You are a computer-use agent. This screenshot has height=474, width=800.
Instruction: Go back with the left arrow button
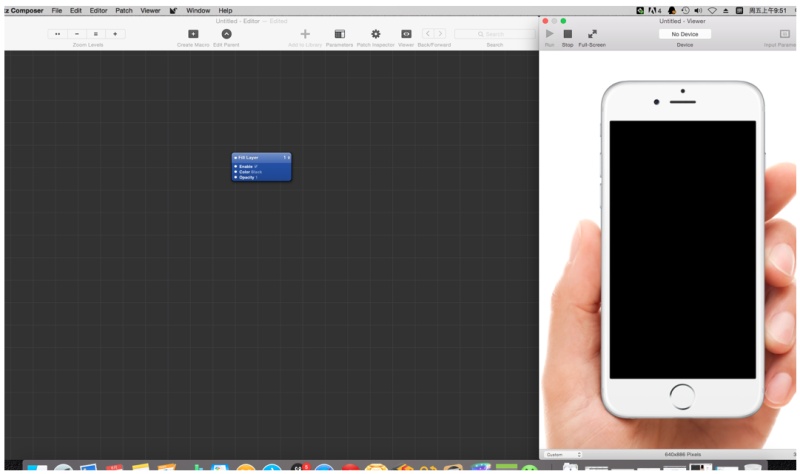click(x=428, y=34)
